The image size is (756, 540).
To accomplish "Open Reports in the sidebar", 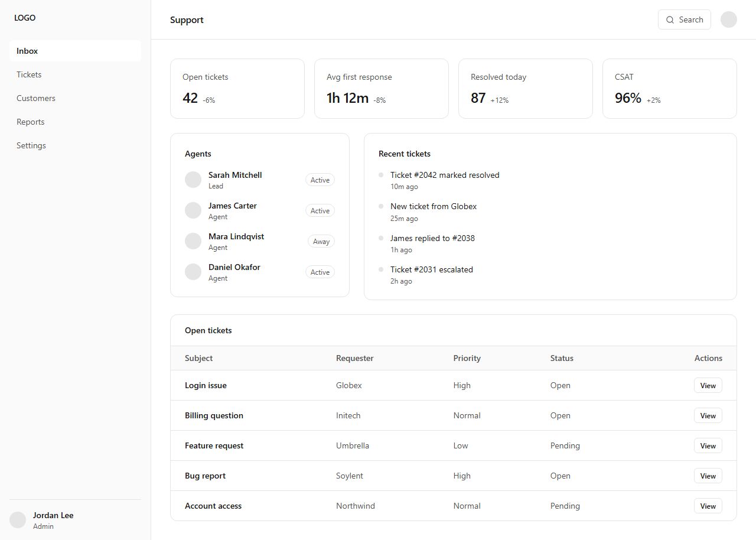I will [x=75, y=122].
